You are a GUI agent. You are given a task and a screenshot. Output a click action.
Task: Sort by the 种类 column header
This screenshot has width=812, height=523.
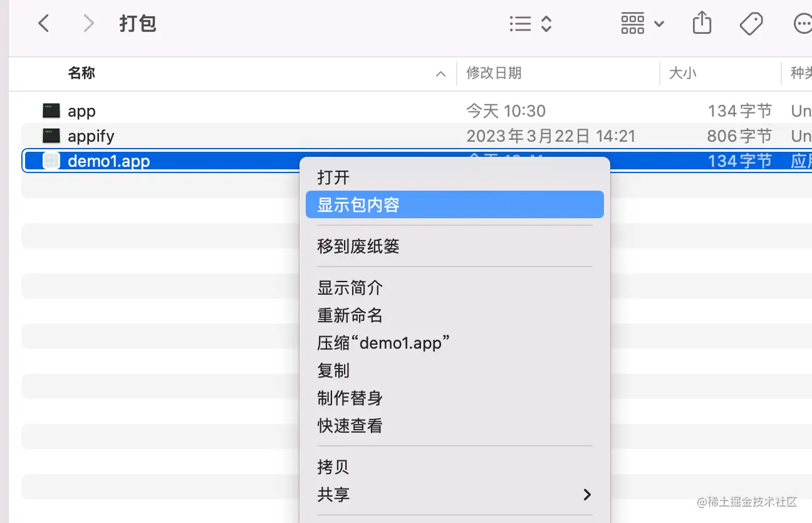tap(801, 73)
